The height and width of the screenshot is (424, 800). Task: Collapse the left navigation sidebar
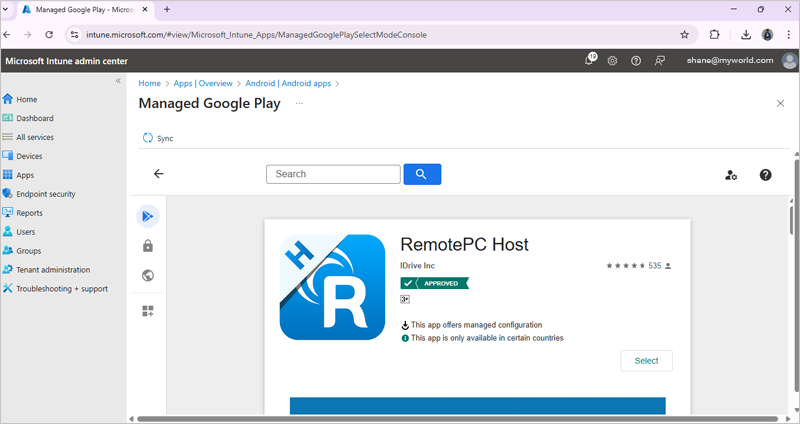[x=118, y=81]
